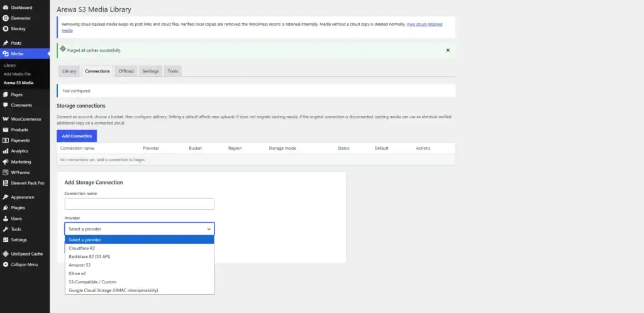Image resolution: width=644 pixels, height=313 pixels.
Task: Click the Products icon in sidebar
Action: (x=5, y=130)
